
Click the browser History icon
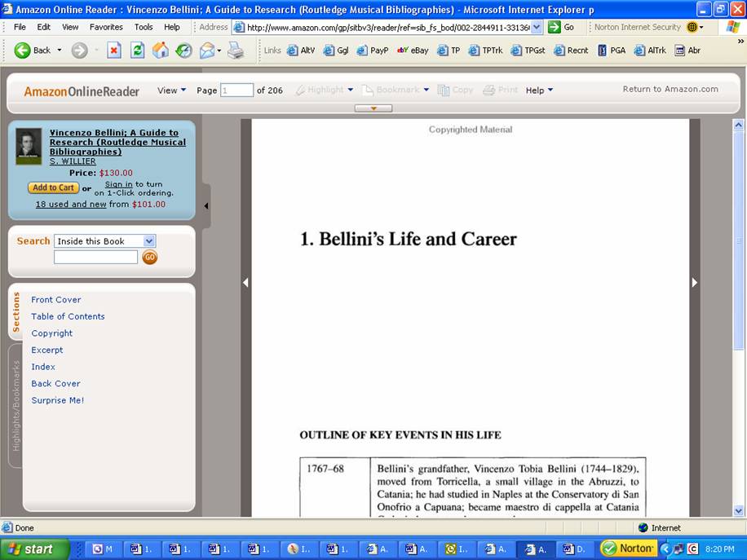click(x=184, y=51)
